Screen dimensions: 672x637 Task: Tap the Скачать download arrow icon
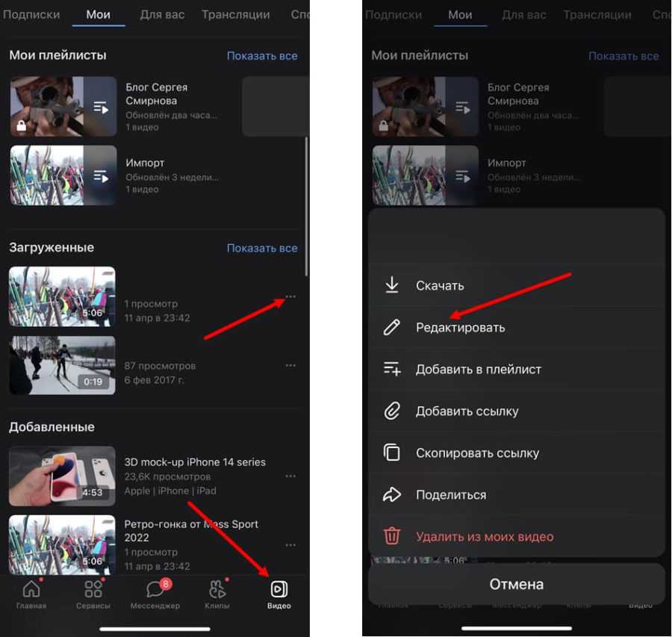pos(392,285)
